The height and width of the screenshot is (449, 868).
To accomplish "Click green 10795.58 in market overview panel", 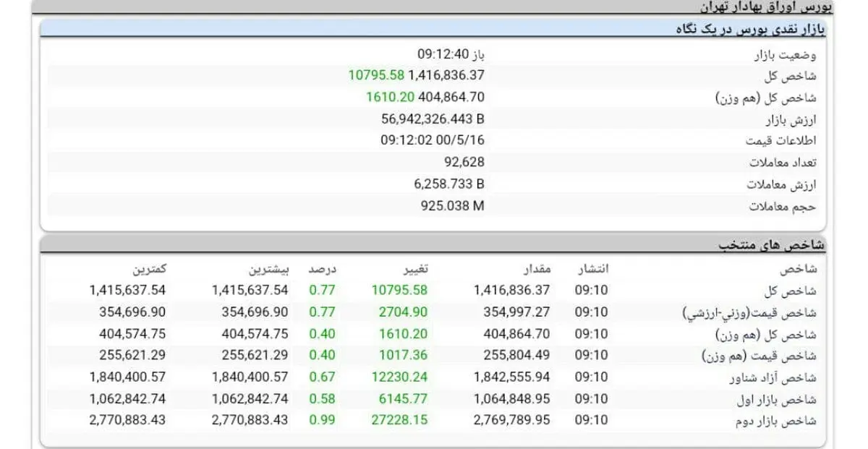I will pos(376,75).
